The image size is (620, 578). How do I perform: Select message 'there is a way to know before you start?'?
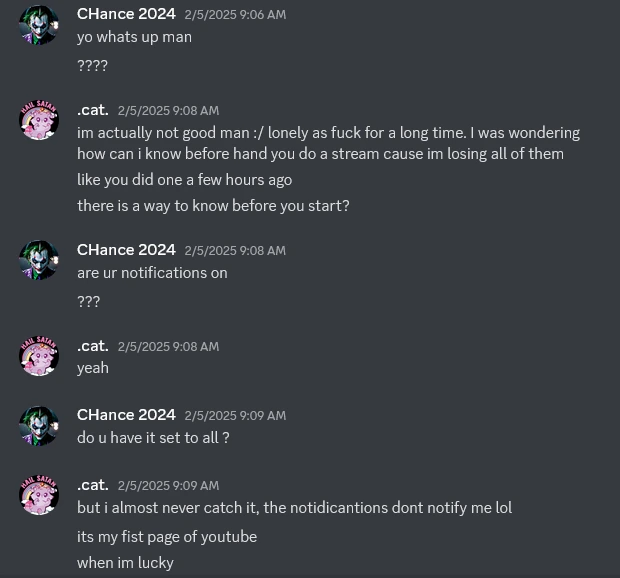coord(214,206)
